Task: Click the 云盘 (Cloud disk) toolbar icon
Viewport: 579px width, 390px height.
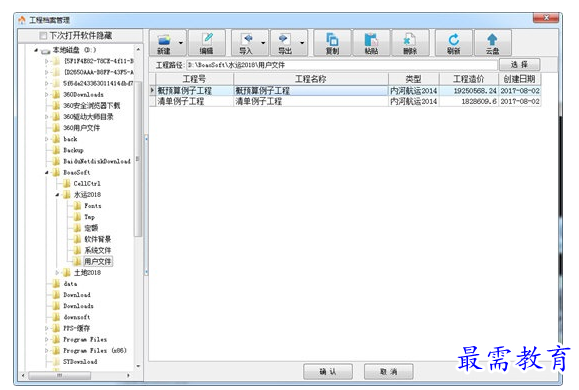Action: coord(492,43)
